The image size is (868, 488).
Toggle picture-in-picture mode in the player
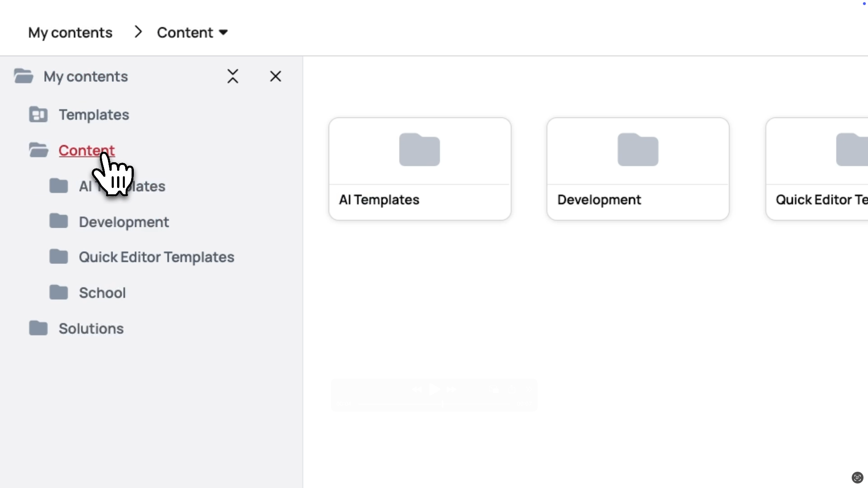(494, 389)
